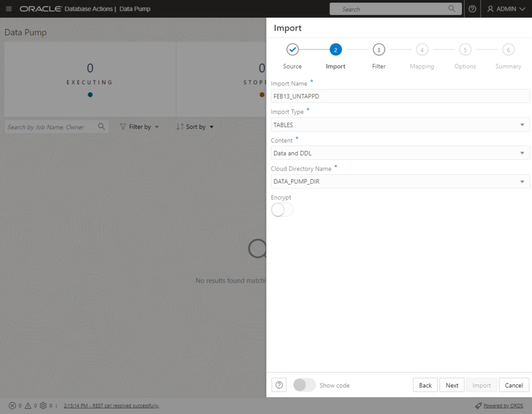Click the Import Name text field
532x414 pixels.
(x=400, y=96)
